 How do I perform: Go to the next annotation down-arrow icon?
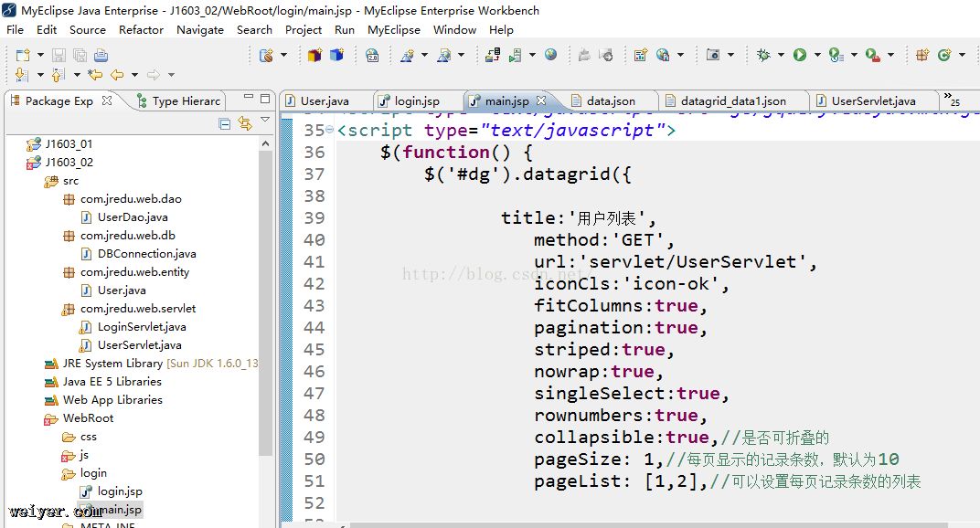pos(21,75)
